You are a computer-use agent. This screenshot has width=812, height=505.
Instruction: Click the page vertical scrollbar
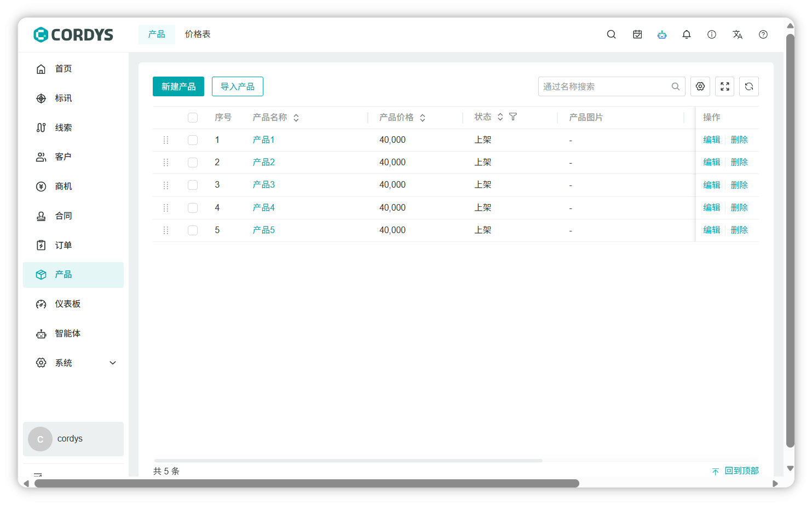coord(790,241)
